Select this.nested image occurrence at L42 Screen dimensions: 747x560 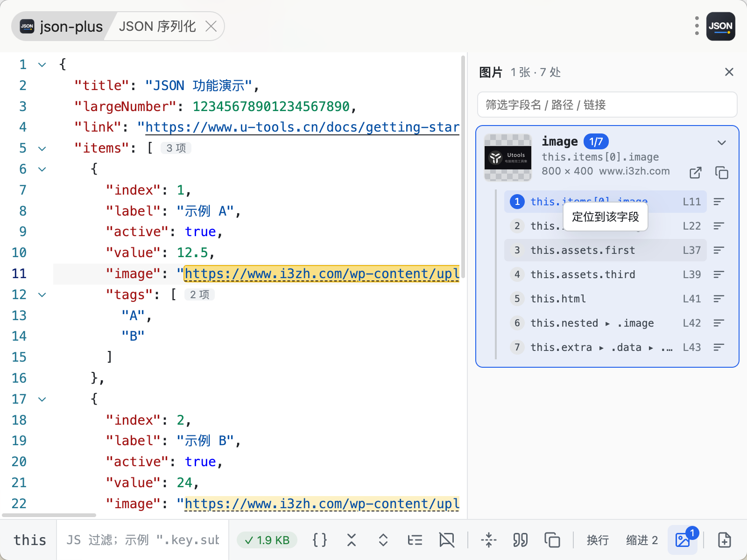pyautogui.click(x=606, y=323)
